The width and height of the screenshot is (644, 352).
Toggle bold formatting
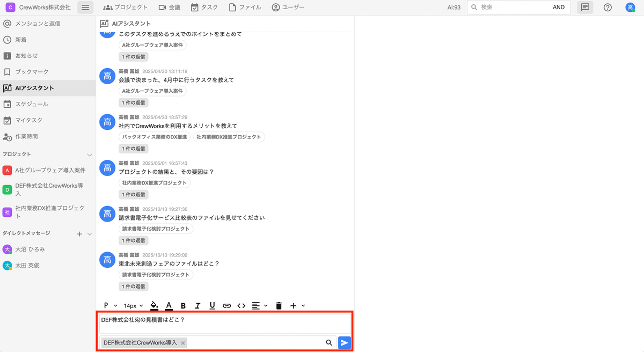click(183, 306)
